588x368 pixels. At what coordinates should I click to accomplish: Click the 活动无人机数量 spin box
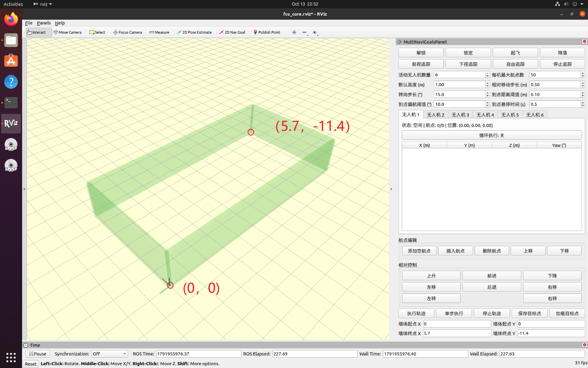coord(461,75)
